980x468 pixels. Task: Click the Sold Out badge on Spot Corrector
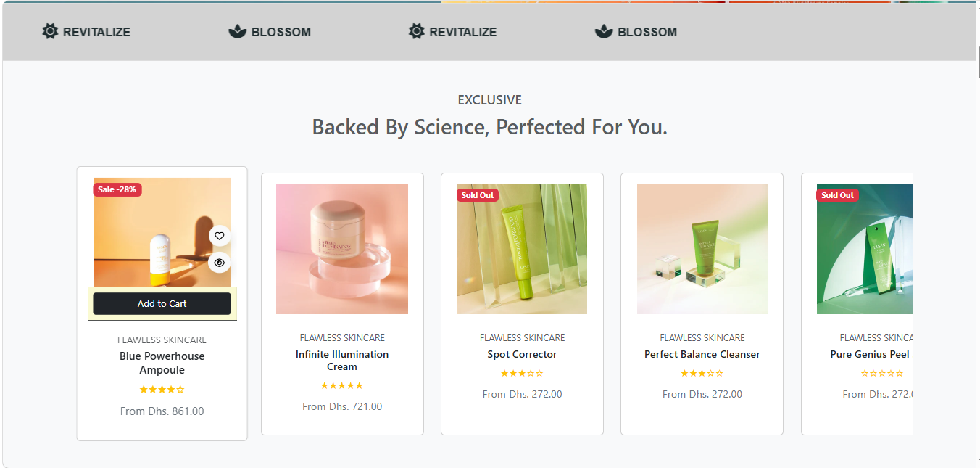(478, 195)
